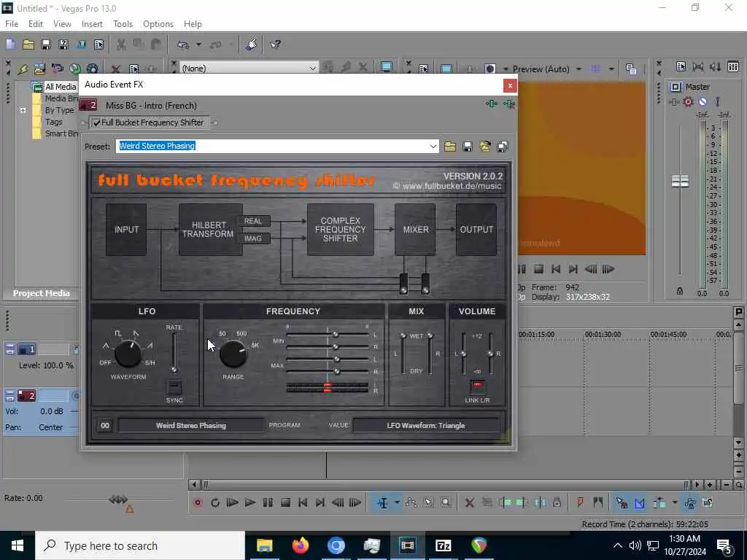Open the Edit menu

point(36,24)
